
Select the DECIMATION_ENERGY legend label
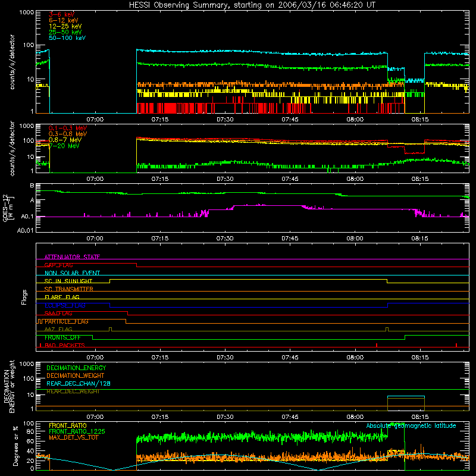76,368
